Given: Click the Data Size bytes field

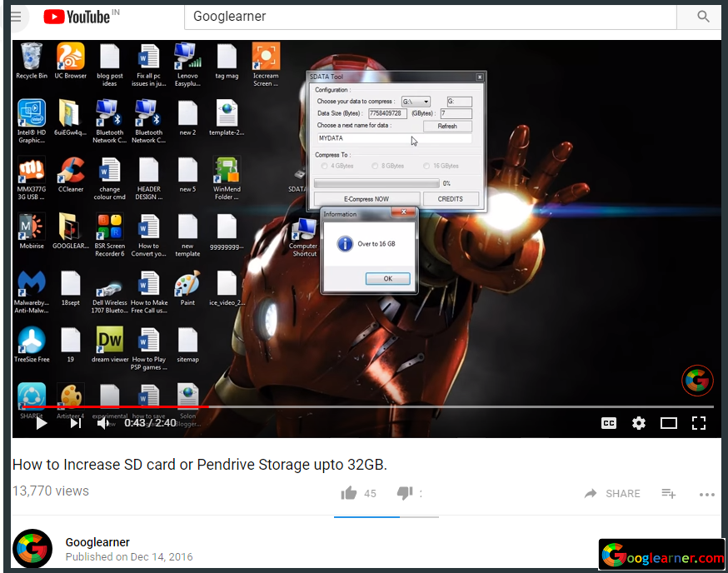Looking at the screenshot, I should coord(387,113).
